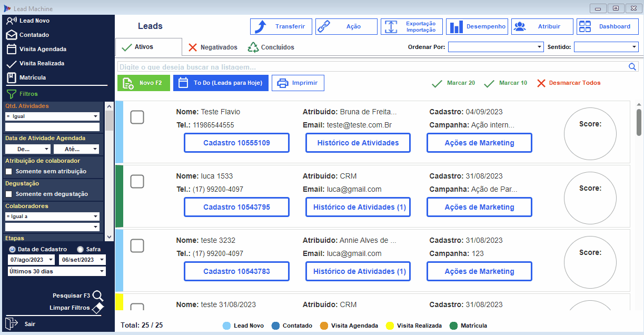Check the Teste Flavio lead checkbox
This screenshot has height=335, width=644.
pyautogui.click(x=137, y=117)
